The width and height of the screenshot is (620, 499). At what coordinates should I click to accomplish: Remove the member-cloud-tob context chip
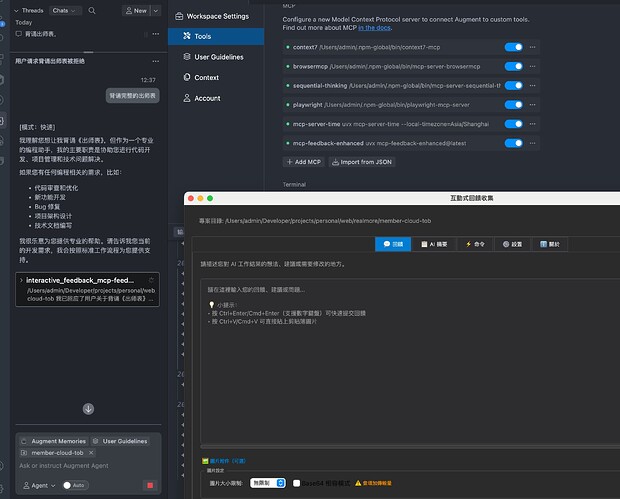point(91,453)
